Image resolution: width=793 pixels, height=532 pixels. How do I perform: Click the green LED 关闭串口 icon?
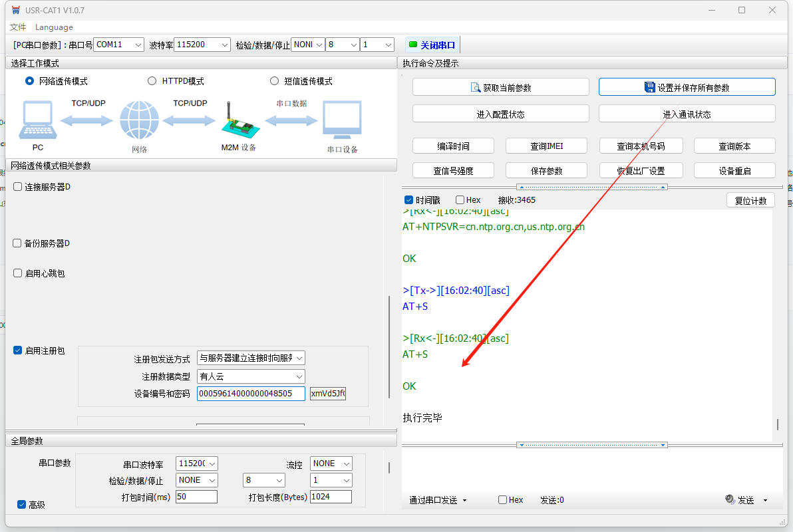[413, 45]
